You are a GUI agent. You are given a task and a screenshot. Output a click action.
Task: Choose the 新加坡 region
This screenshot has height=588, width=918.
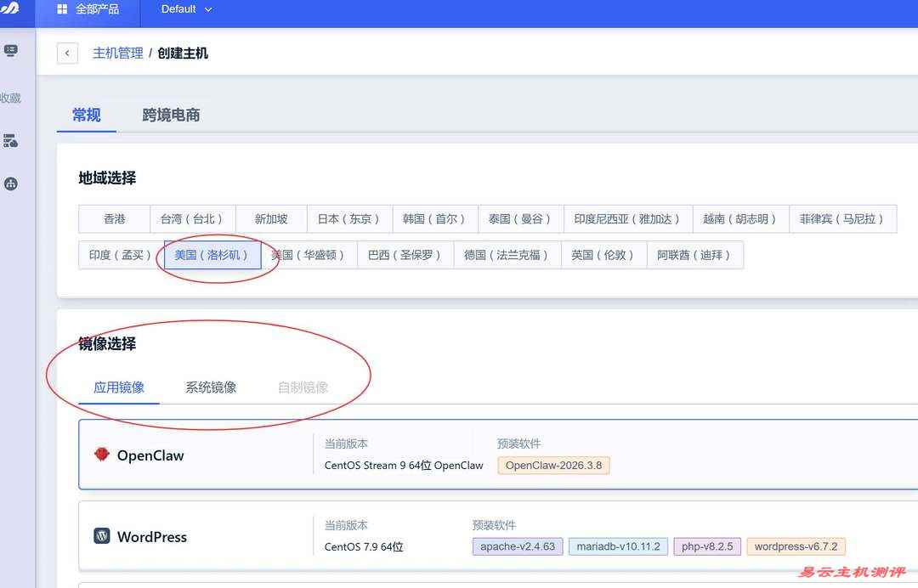(271, 219)
